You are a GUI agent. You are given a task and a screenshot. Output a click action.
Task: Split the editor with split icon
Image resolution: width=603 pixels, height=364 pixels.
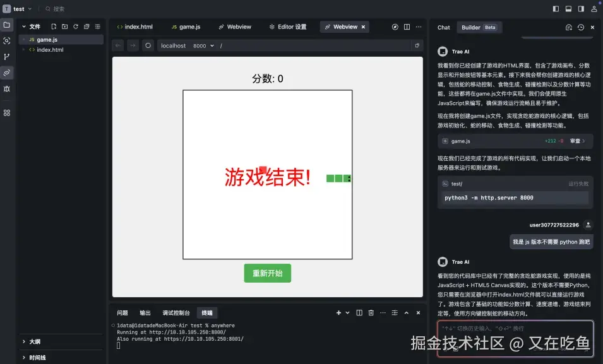(x=407, y=27)
